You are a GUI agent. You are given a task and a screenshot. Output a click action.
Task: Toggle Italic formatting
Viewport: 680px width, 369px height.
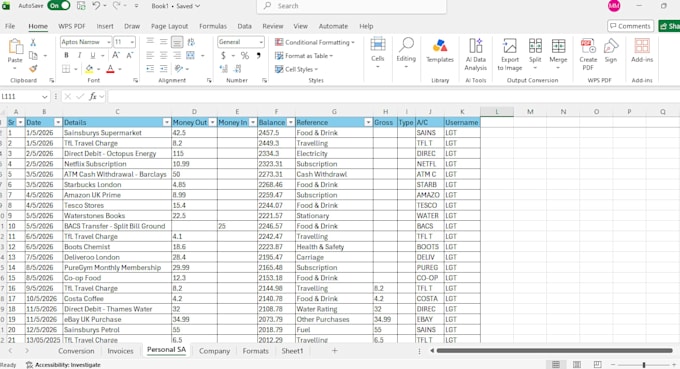[x=79, y=55]
